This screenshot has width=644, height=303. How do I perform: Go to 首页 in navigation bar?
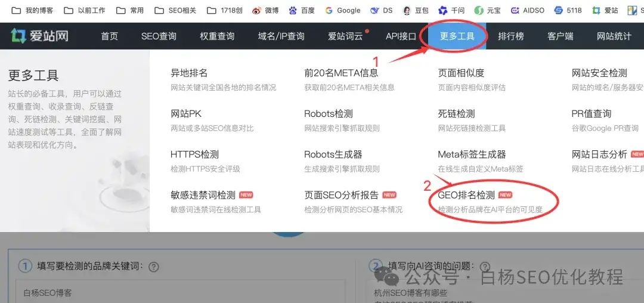point(109,36)
